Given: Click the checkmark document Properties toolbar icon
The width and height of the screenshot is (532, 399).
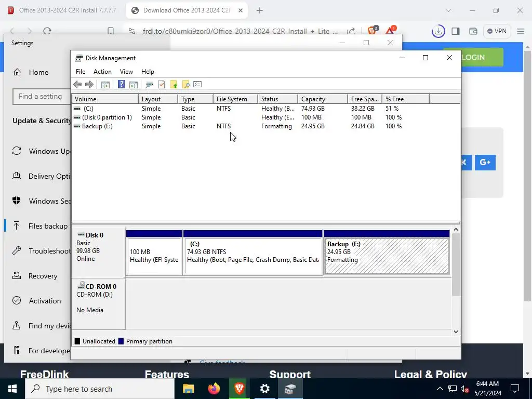Looking at the screenshot, I should point(162,85).
